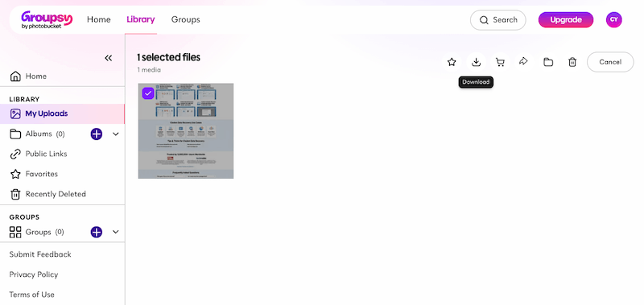Add a new album with plus icon
The width and height of the screenshot is (644, 305).
[x=97, y=134]
